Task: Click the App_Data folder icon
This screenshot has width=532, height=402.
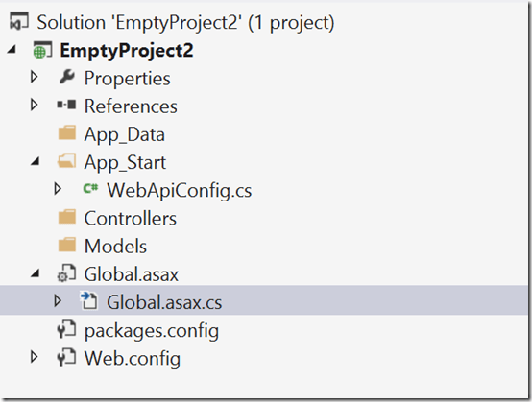Action: (67, 132)
